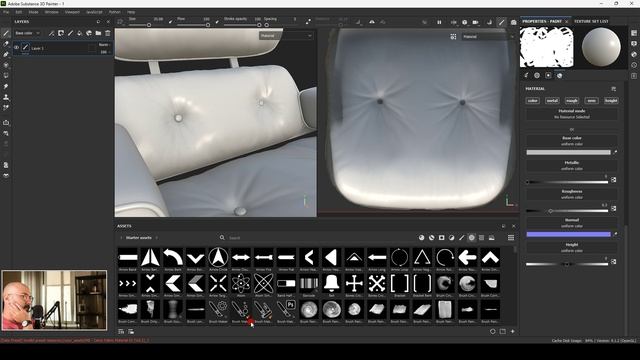Select the Material picker tool in left toolbar

[x=6, y=108]
